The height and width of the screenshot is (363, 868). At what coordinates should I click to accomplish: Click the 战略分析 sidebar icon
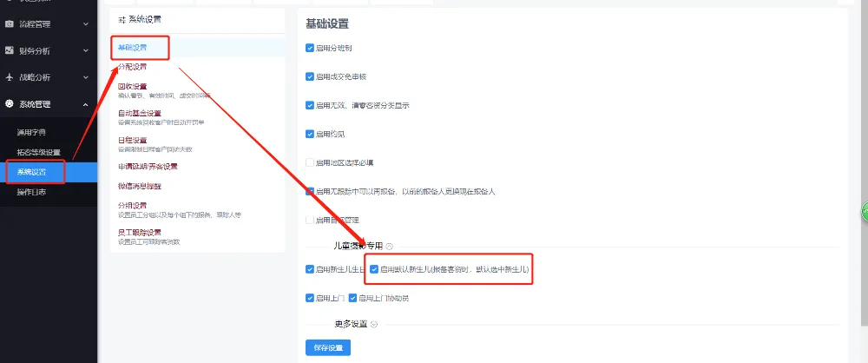pos(9,77)
